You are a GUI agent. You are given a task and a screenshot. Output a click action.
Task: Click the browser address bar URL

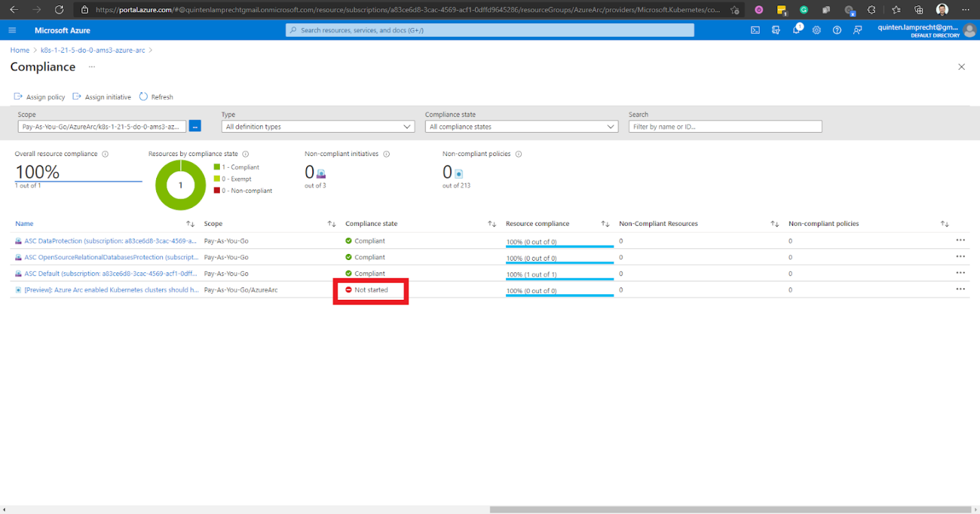(x=408, y=10)
